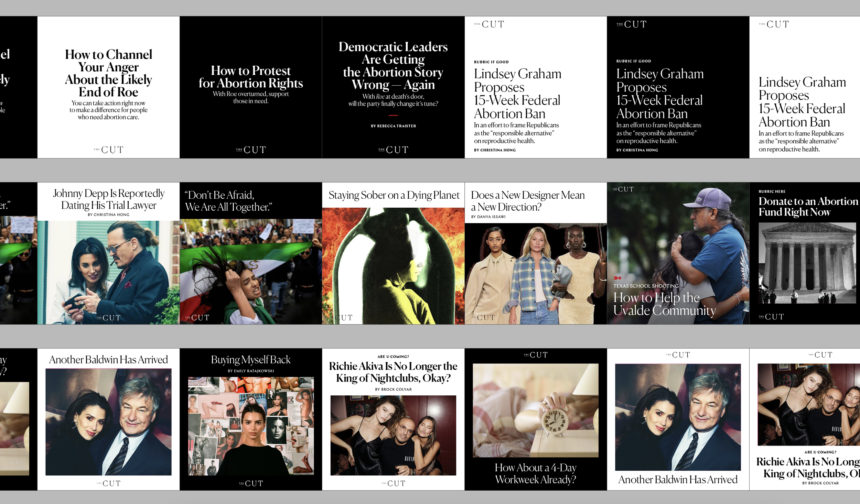
Task: Select 'How to Protest for Abortion Rights' headline
Action: coord(251,77)
